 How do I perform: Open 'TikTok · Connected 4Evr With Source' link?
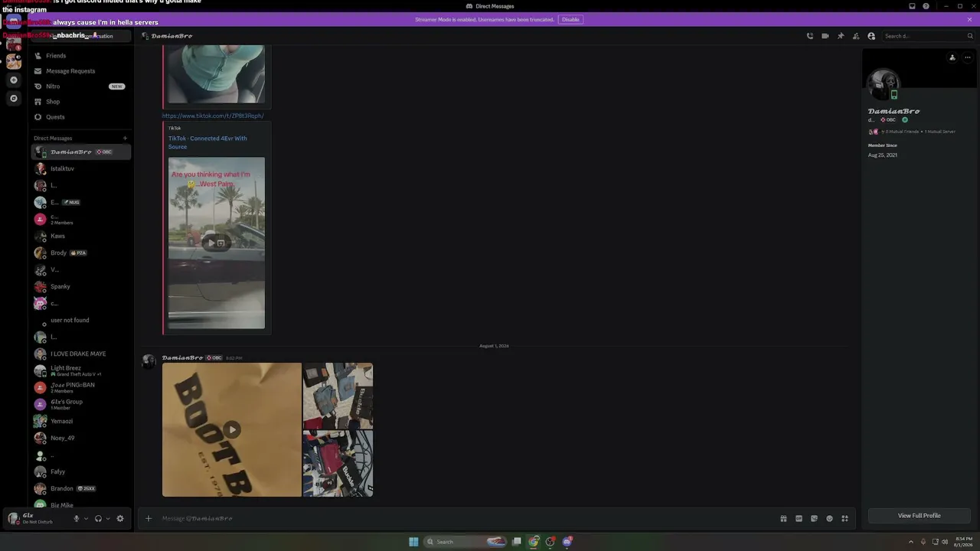coord(207,142)
